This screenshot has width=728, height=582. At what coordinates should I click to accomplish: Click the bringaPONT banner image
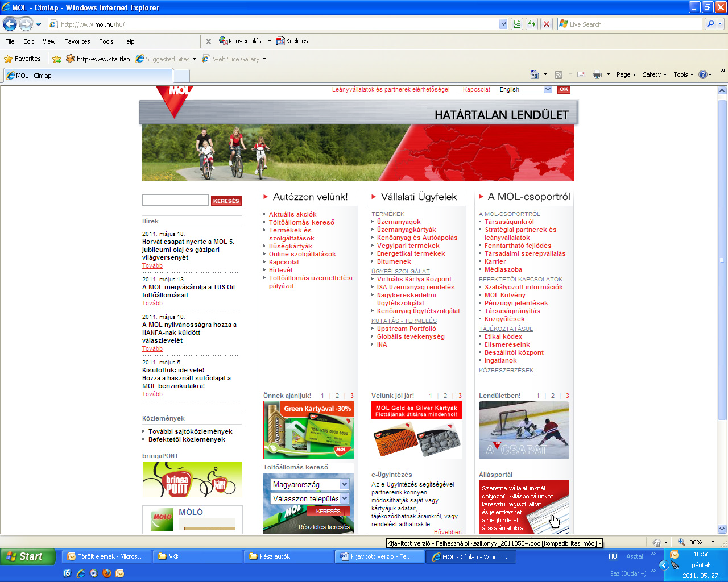point(192,480)
